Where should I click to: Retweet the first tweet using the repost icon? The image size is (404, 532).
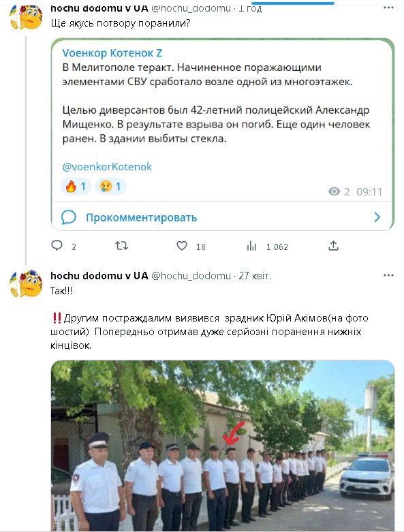point(121,245)
